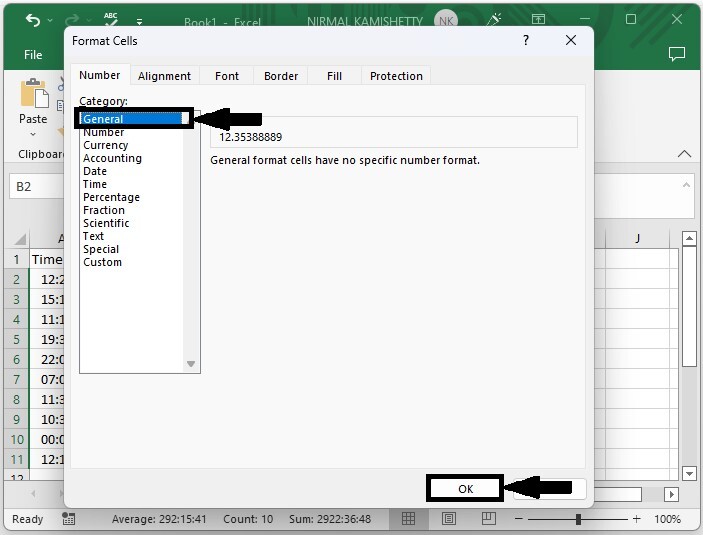
Task: Click the zoom slider handle
Action: tap(578, 519)
